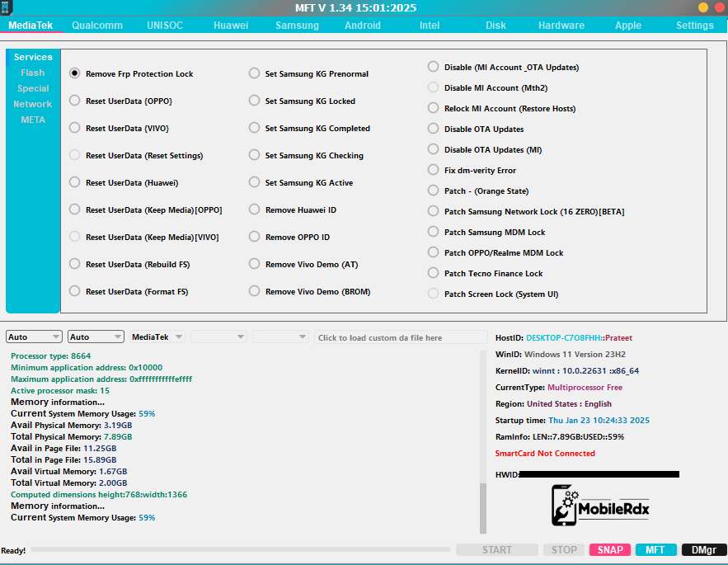This screenshot has height=565, width=728.
Task: Open the Apple tab
Action: (x=628, y=25)
